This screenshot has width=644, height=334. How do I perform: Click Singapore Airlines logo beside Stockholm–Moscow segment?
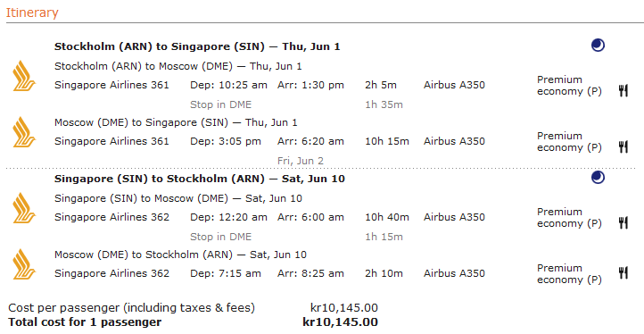pyautogui.click(x=24, y=76)
